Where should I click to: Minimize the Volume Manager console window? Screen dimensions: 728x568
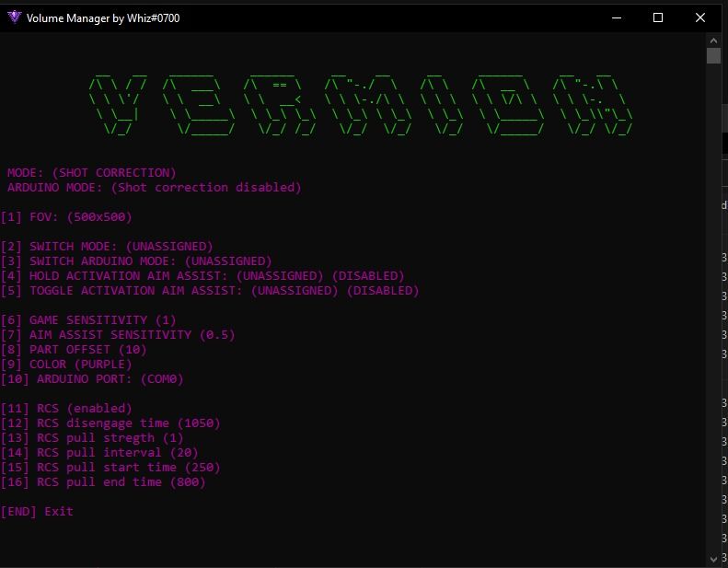pos(616,17)
